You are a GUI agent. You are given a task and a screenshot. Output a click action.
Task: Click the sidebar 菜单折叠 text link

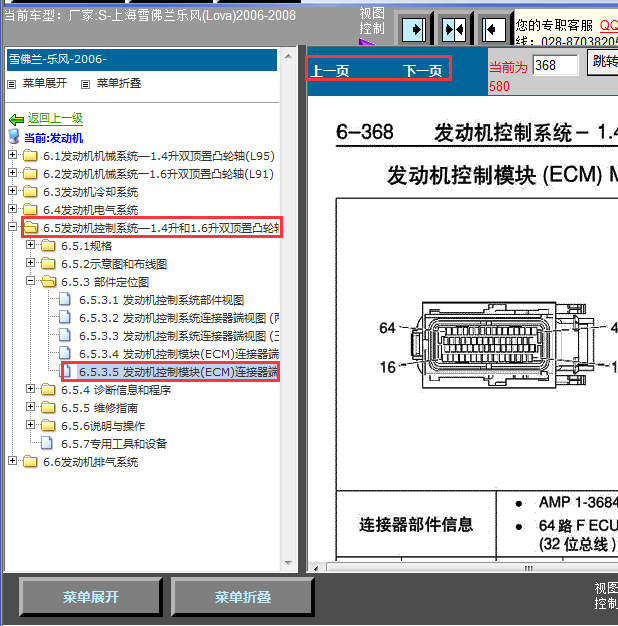pos(119,83)
